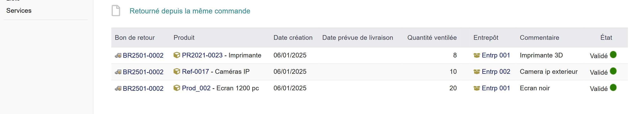Open product Prod_002 link
This screenshot has height=114, width=644.
click(196, 88)
